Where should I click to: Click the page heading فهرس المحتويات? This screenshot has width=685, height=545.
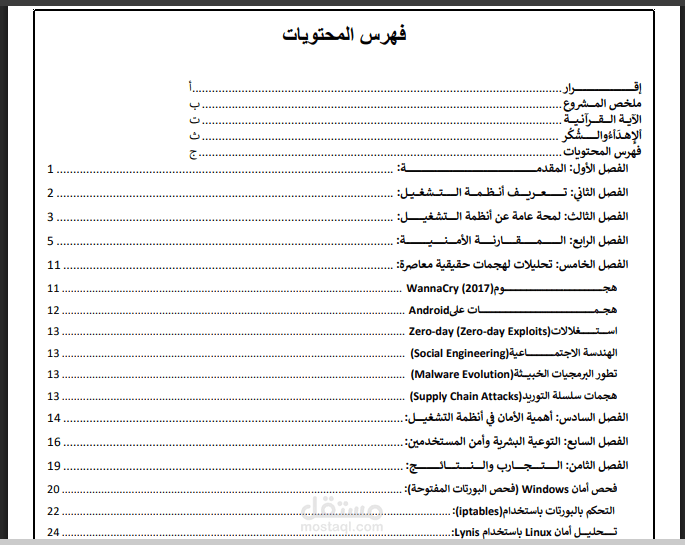coord(344,34)
